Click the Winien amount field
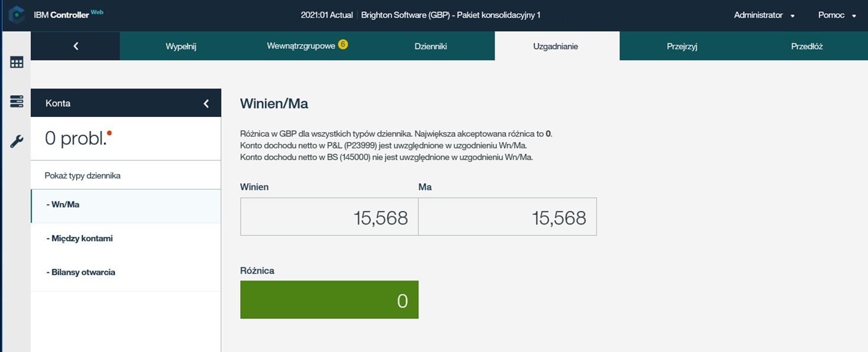This screenshot has width=868, height=352. click(x=329, y=217)
